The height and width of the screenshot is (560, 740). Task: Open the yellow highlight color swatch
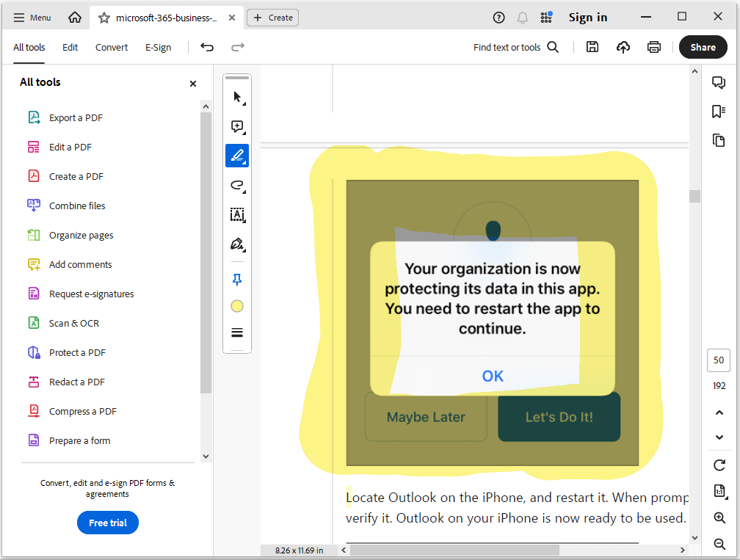(x=237, y=306)
